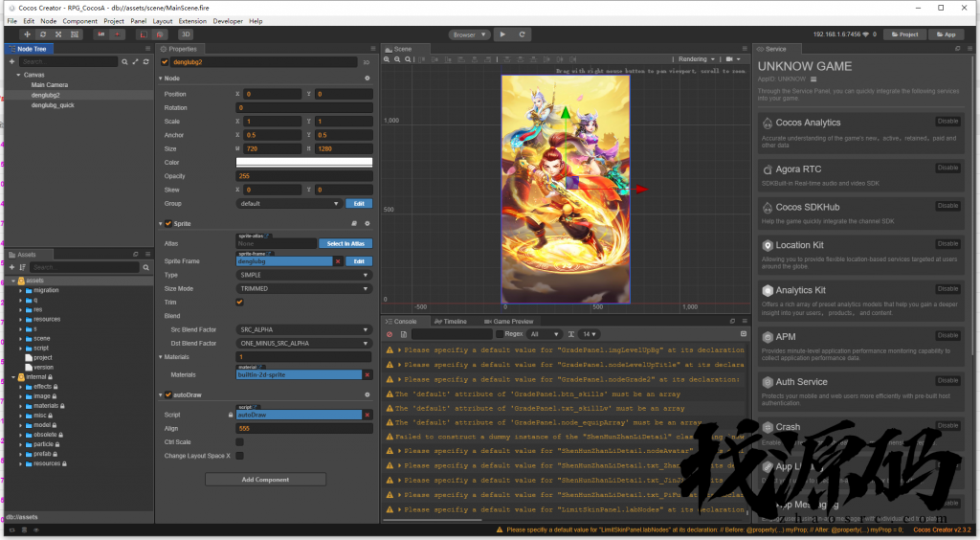Screen dimensions: 980x540
Task: Refresh the preview device
Action: click(x=522, y=34)
